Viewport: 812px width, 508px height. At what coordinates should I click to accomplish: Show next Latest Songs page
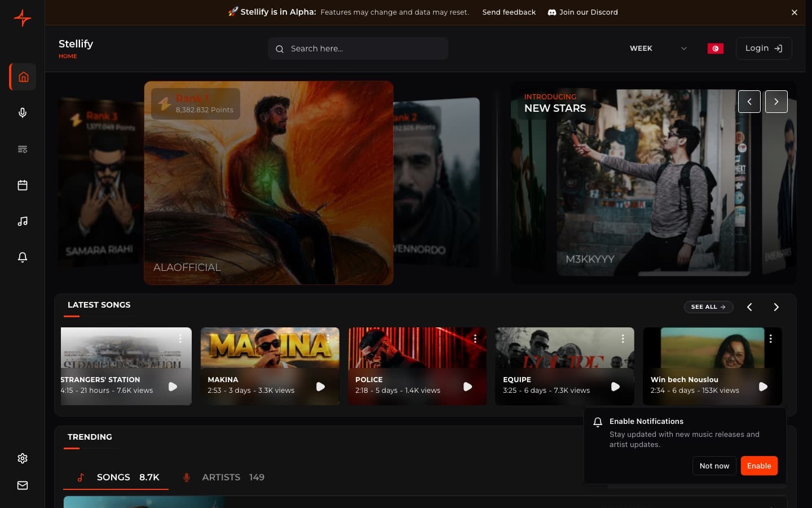pyautogui.click(x=776, y=307)
